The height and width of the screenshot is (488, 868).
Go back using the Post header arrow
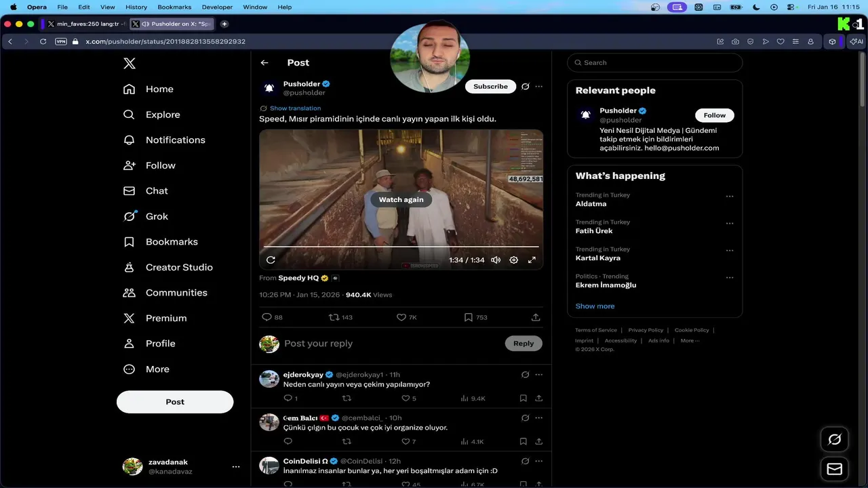click(264, 62)
